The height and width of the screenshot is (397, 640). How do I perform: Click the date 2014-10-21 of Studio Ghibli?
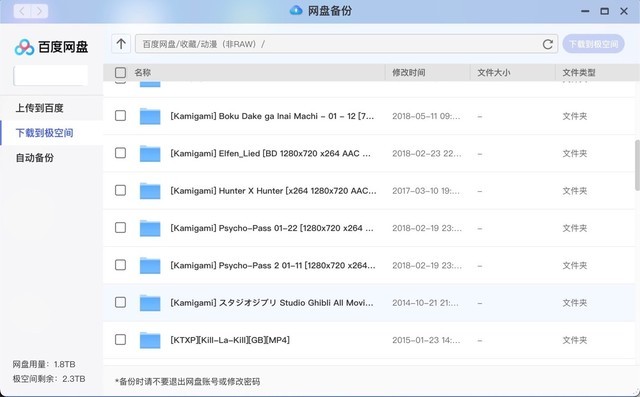[x=425, y=303]
